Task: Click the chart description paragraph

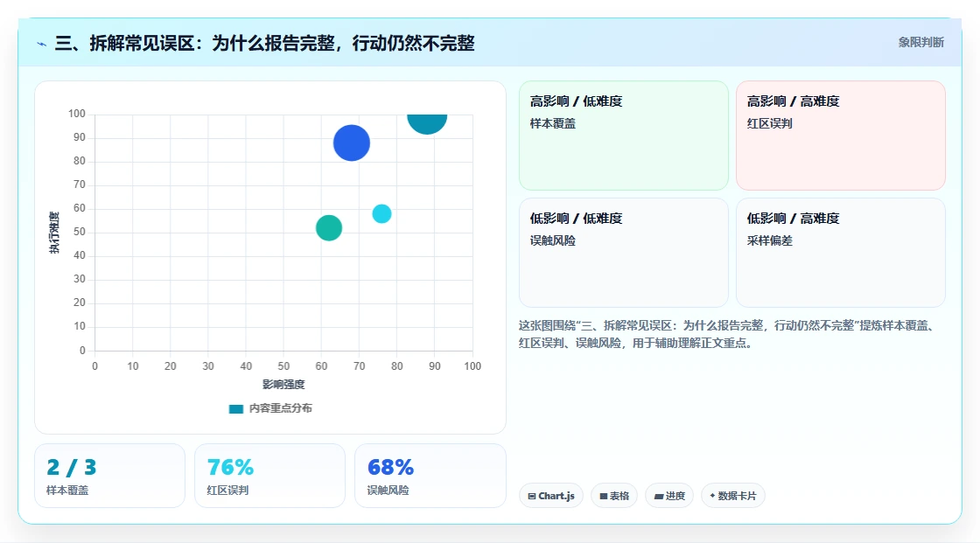Action: click(x=729, y=334)
